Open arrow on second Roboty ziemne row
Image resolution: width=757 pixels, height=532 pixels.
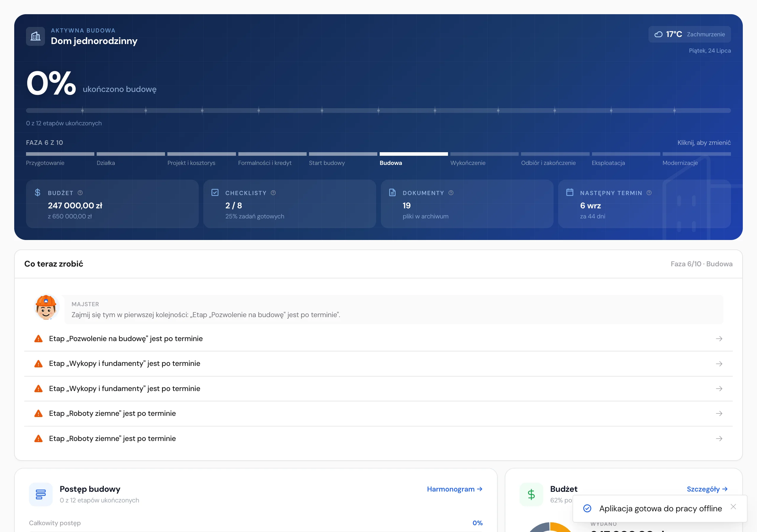[x=719, y=439]
